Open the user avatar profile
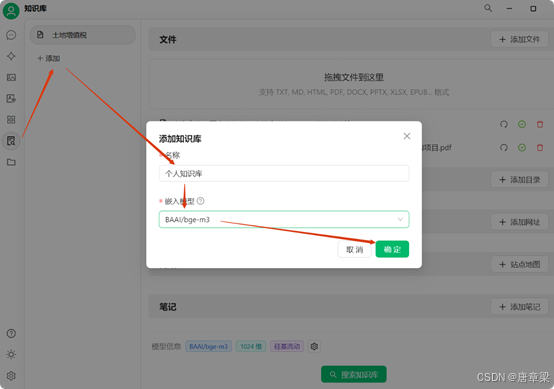Viewport: 554px width, 389px height. pyautogui.click(x=11, y=11)
